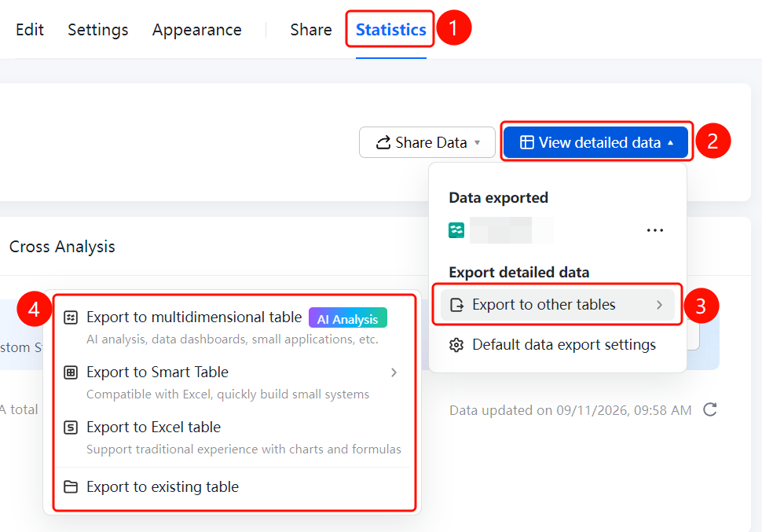The width and height of the screenshot is (762, 532).
Task: Select the Statistics tab
Action: click(390, 30)
